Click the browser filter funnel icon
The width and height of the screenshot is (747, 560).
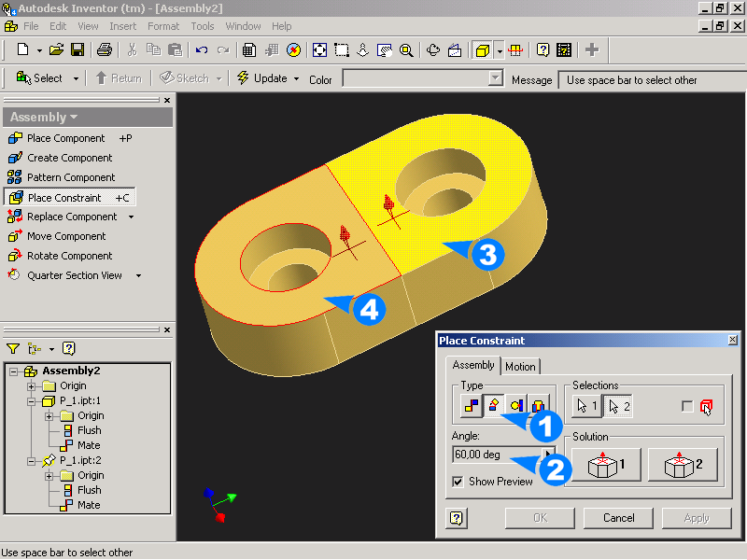point(13,348)
